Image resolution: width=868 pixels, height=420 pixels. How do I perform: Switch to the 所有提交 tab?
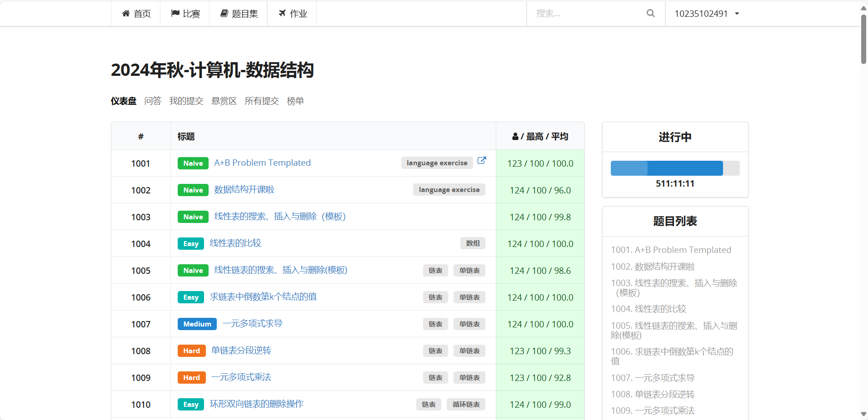click(x=262, y=101)
